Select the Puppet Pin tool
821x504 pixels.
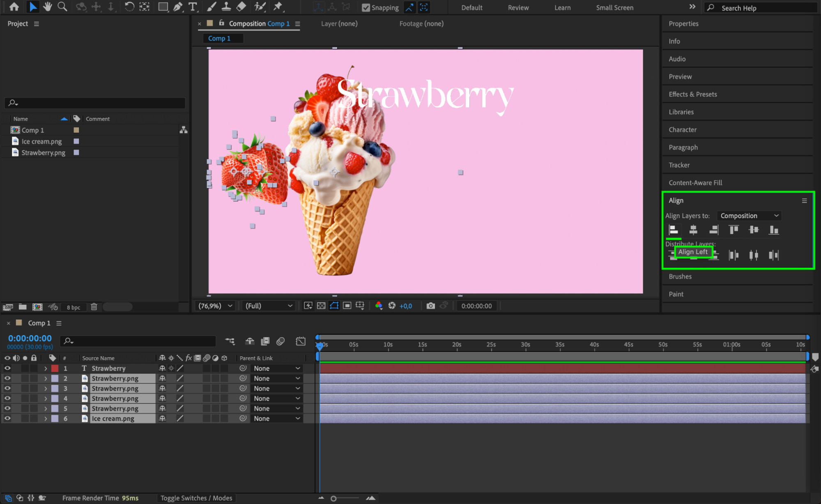(278, 7)
